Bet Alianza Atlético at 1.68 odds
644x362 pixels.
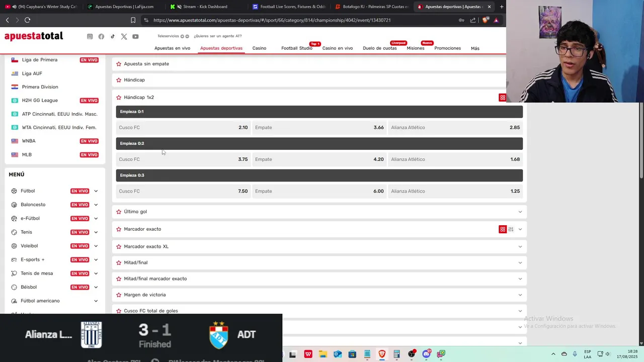[x=455, y=159]
